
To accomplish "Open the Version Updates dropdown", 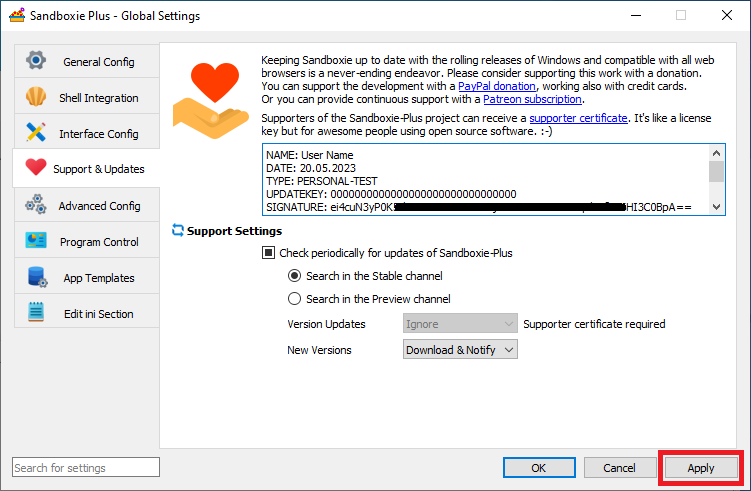I will [460, 324].
